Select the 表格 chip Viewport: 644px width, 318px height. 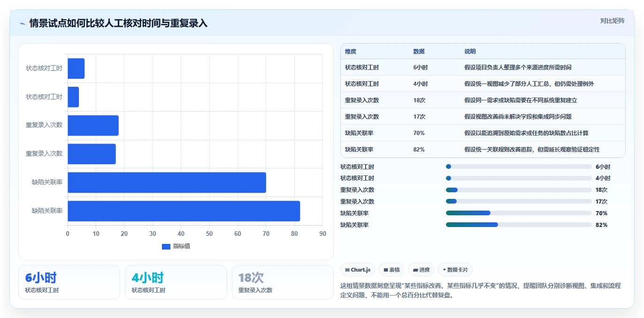[391, 270]
